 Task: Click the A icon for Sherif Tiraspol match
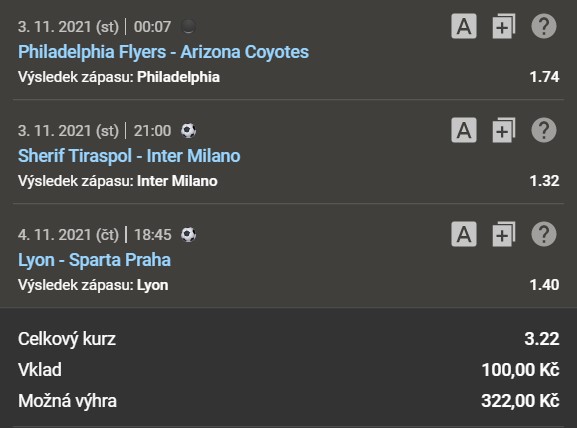(464, 130)
